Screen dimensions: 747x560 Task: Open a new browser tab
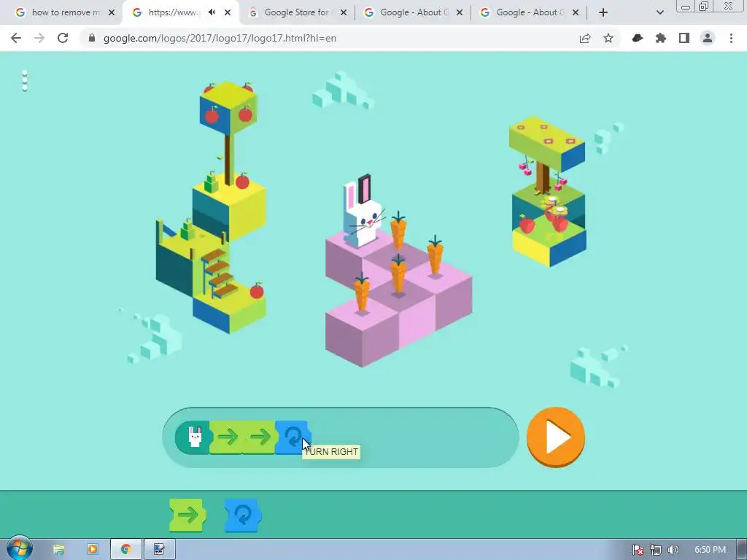point(603,12)
